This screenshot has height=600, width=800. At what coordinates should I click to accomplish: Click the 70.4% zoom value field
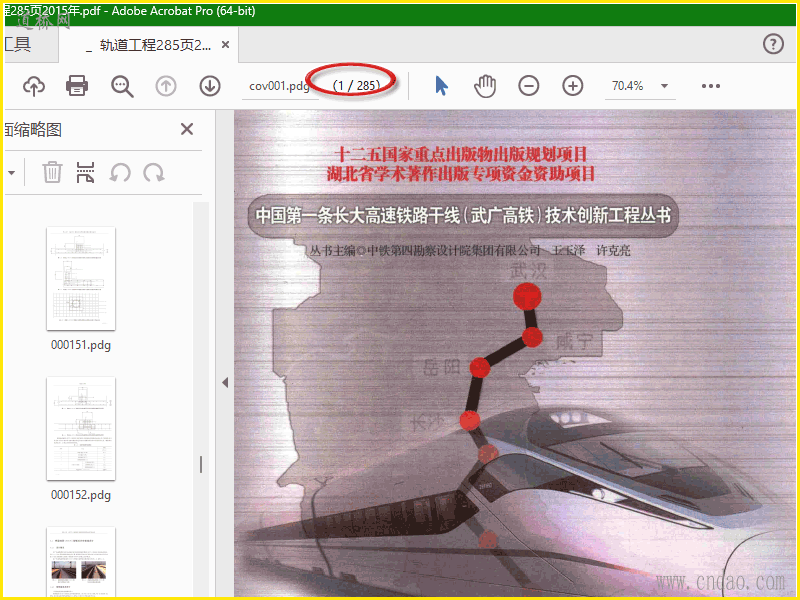coord(628,86)
